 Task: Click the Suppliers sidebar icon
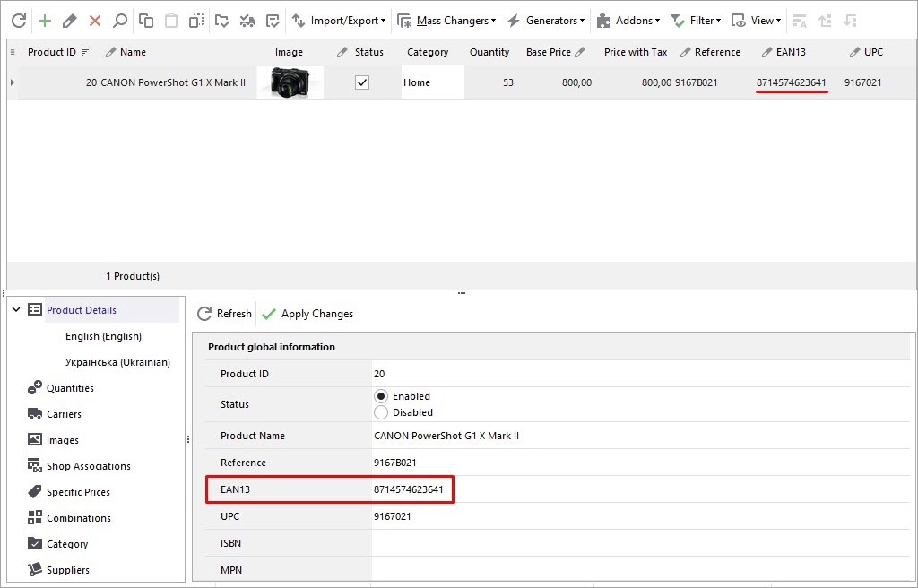(35, 569)
